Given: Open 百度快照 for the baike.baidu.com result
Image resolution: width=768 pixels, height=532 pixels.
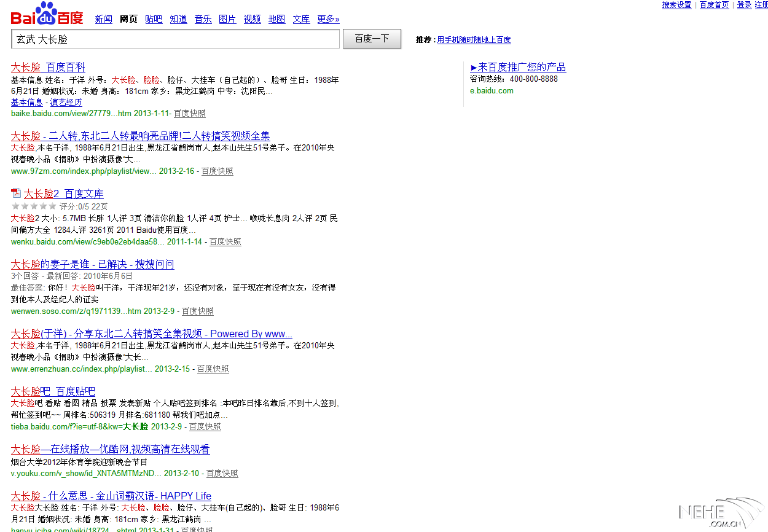Looking at the screenshot, I should tap(190, 114).
